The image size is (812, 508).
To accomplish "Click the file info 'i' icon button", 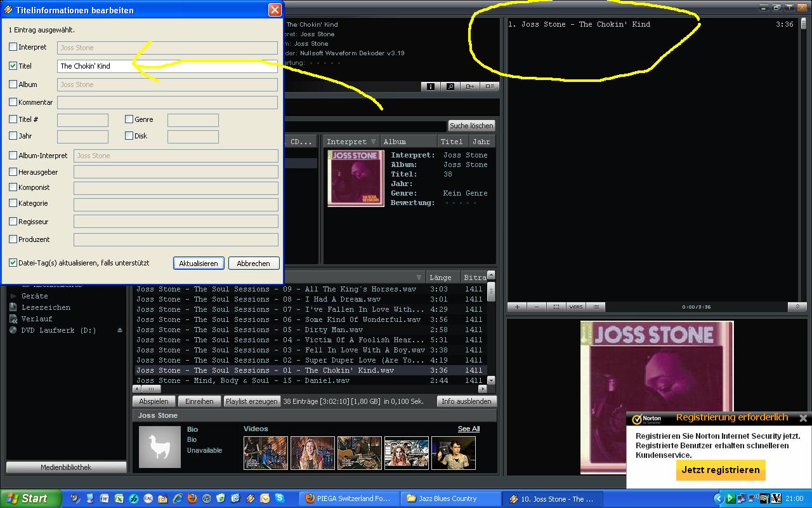I will click(431, 86).
